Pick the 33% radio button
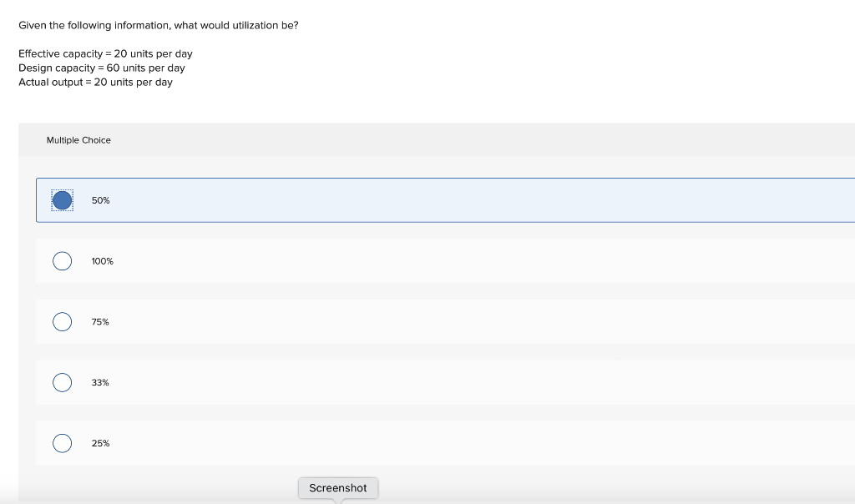The image size is (855, 504). click(x=62, y=382)
